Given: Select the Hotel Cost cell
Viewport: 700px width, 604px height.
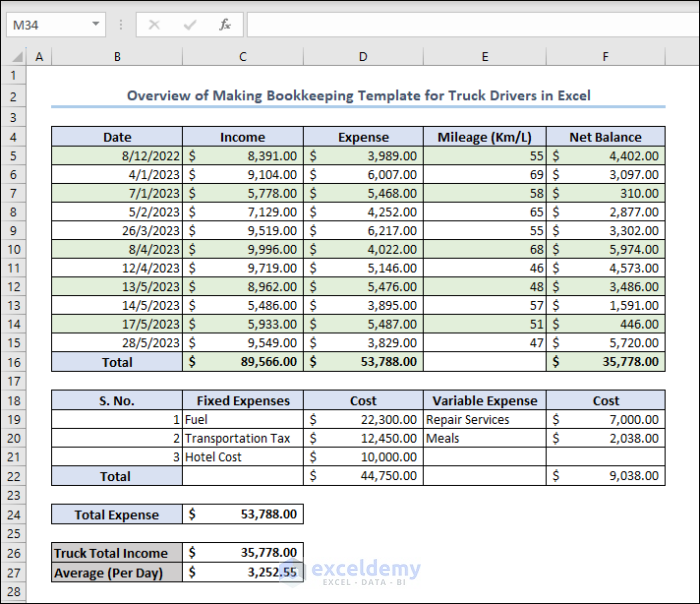Looking at the screenshot, I should tap(243, 457).
